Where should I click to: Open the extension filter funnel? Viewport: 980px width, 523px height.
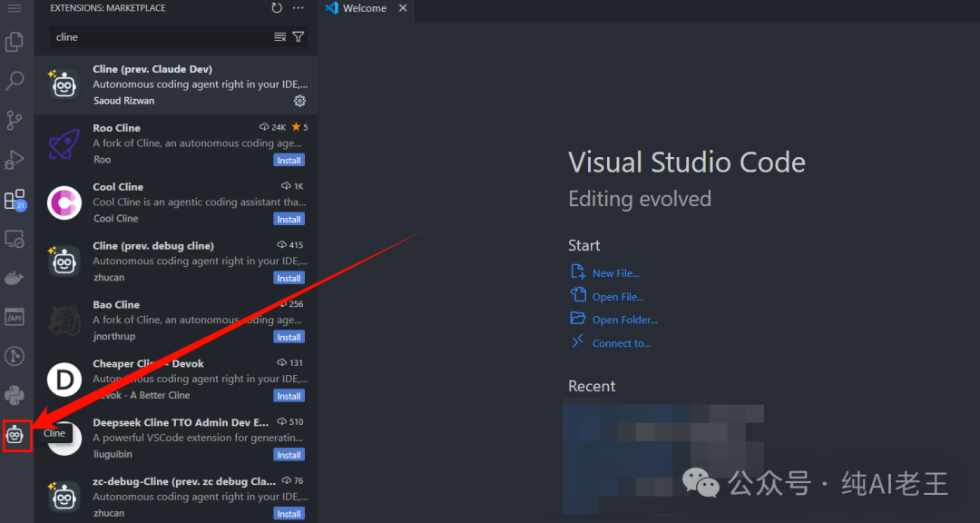point(299,37)
